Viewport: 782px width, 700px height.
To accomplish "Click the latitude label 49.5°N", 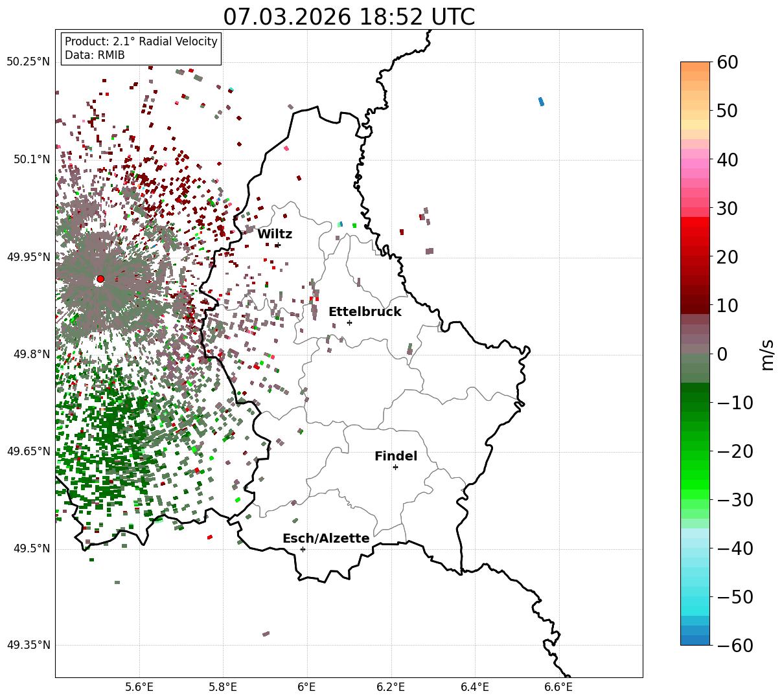I will click(x=31, y=548).
